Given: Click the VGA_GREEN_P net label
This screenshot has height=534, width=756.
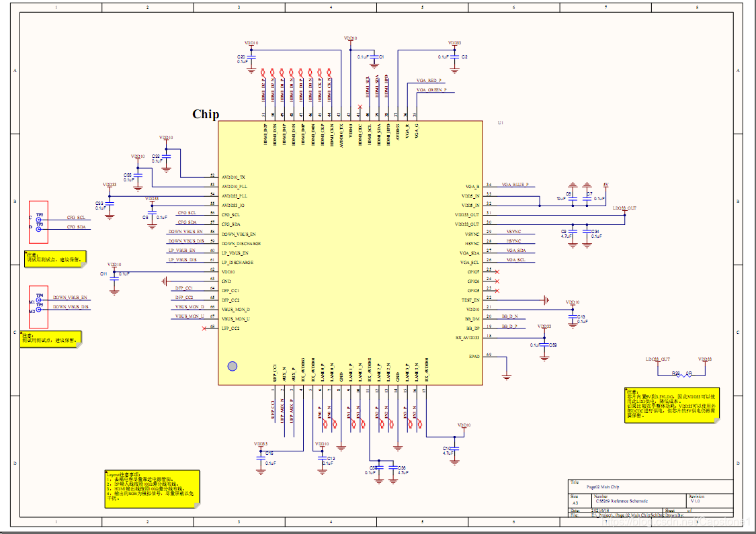Looking at the screenshot, I should (431, 89).
